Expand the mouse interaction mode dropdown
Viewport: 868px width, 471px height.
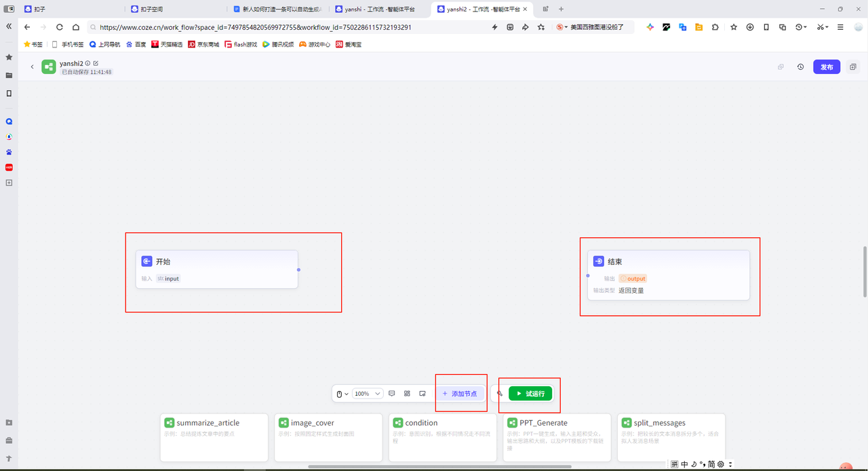[x=342, y=394]
